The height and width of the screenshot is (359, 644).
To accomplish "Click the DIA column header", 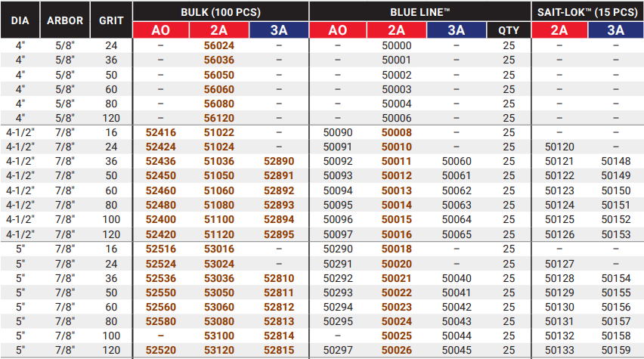I will (x=20, y=20).
